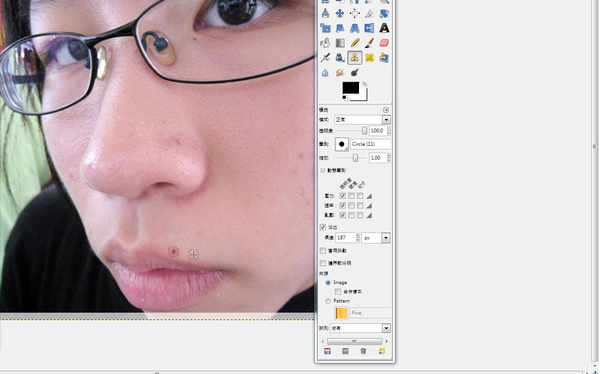
Task: Select the Pencil tool
Action: (x=354, y=43)
